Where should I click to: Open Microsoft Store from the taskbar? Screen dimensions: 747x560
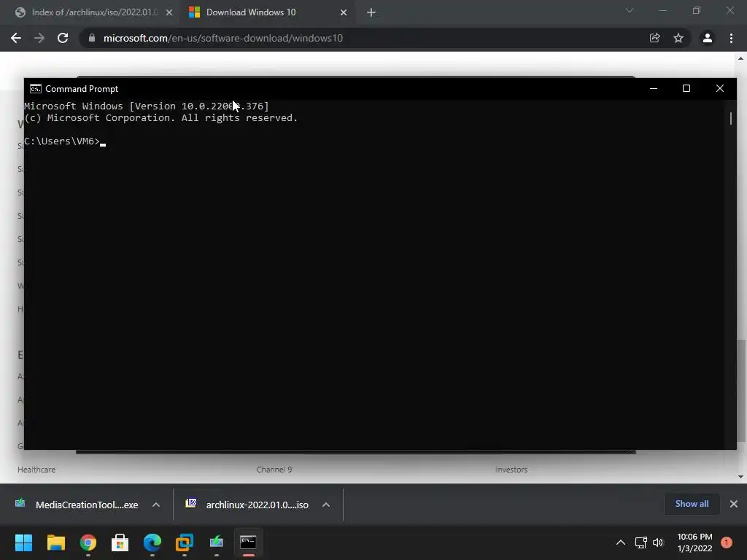(120, 542)
